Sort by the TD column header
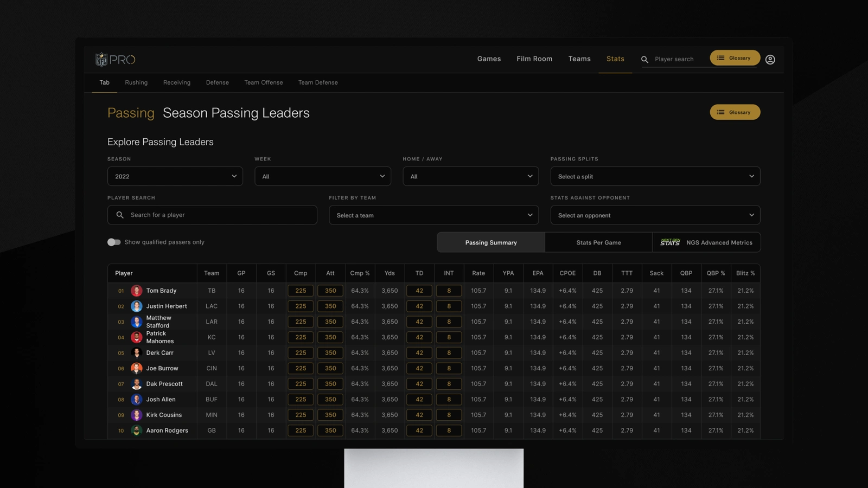Image resolution: width=868 pixels, height=488 pixels. [419, 273]
